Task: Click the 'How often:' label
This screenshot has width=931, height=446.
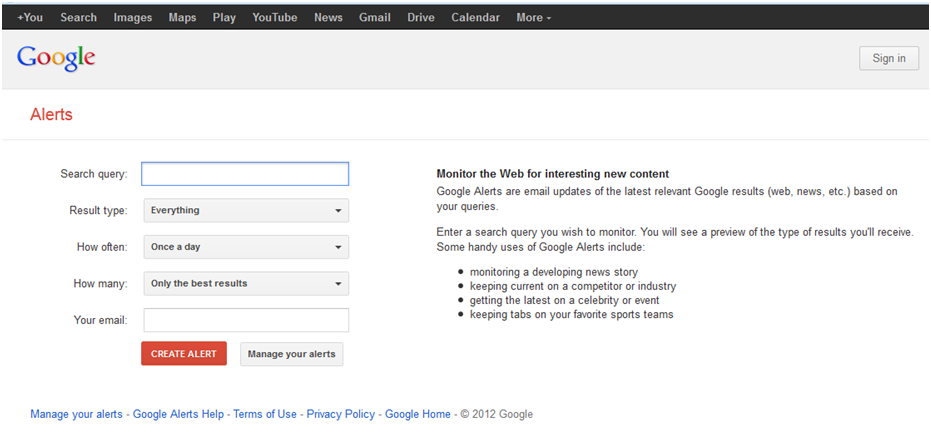Action: tap(102, 247)
